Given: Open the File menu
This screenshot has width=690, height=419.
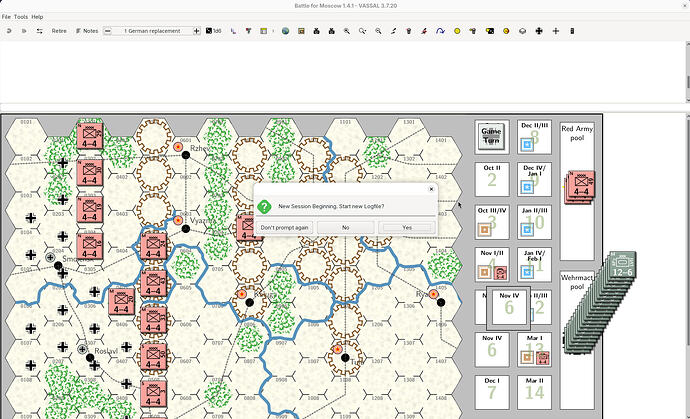Looking at the screenshot, I should (8, 17).
